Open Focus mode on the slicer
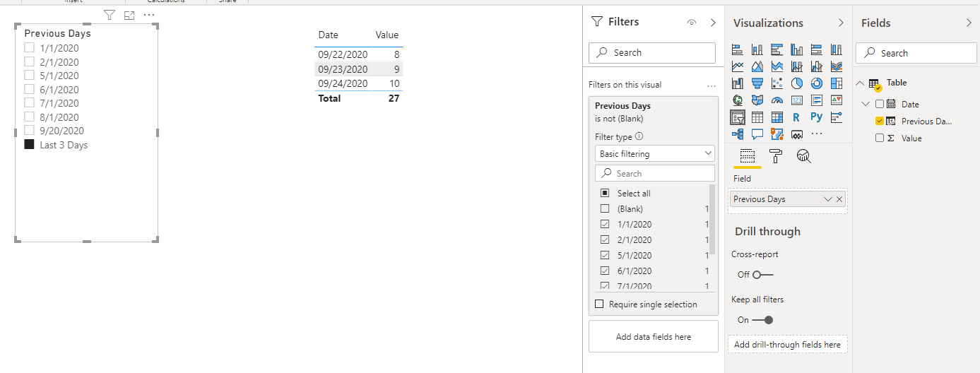The width and height of the screenshot is (980, 373). point(129,15)
